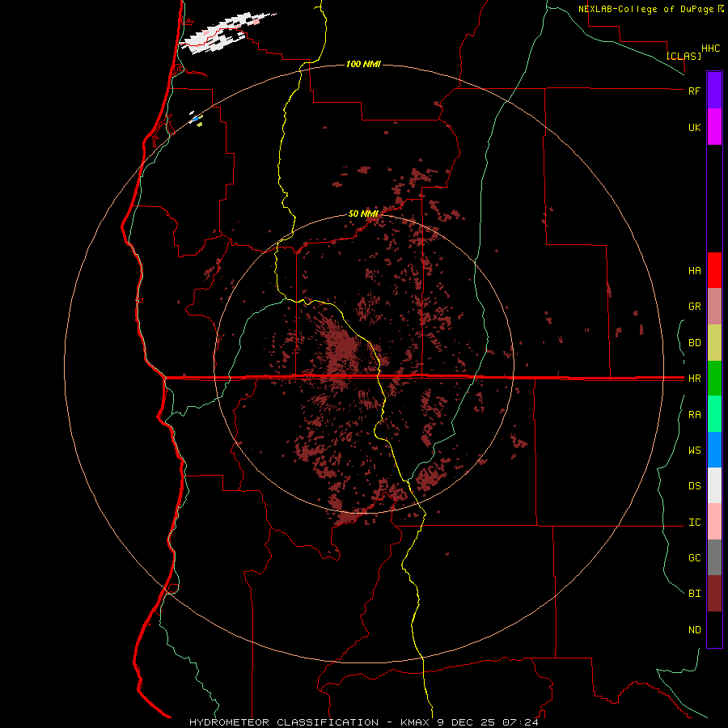Click the mint RA legend swatch
Viewport: 728px width, 728px height.
click(x=714, y=414)
